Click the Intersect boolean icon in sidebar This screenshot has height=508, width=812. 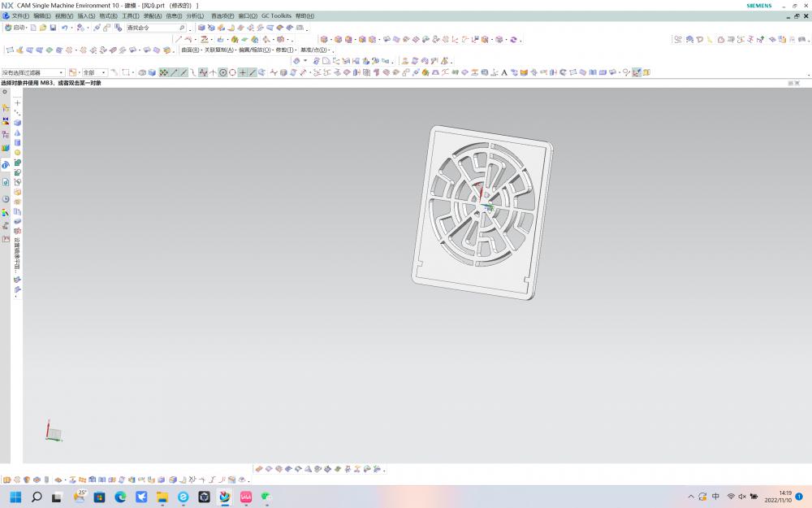pos(17,182)
